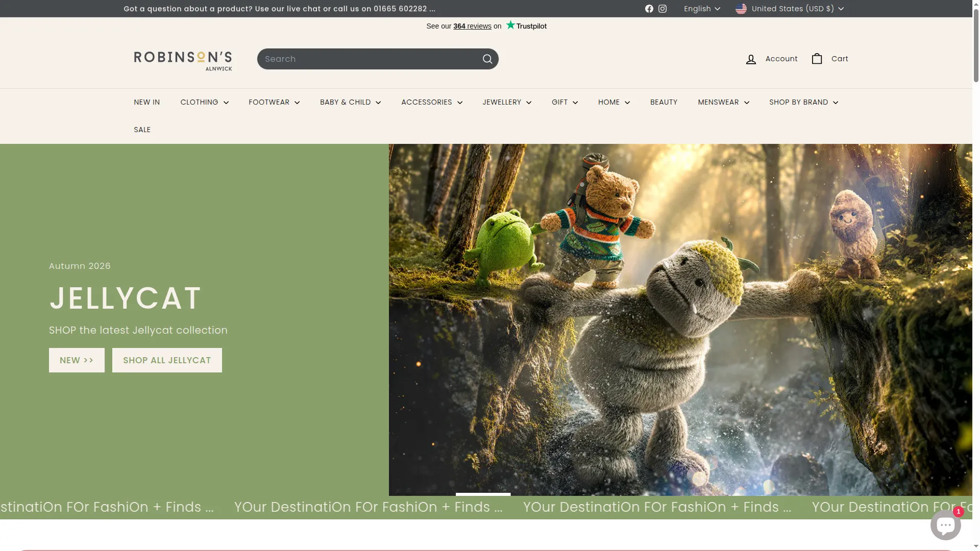Screen dimensions: 980x551
Task: Click Shop All Jellycat button
Action: tap(167, 360)
